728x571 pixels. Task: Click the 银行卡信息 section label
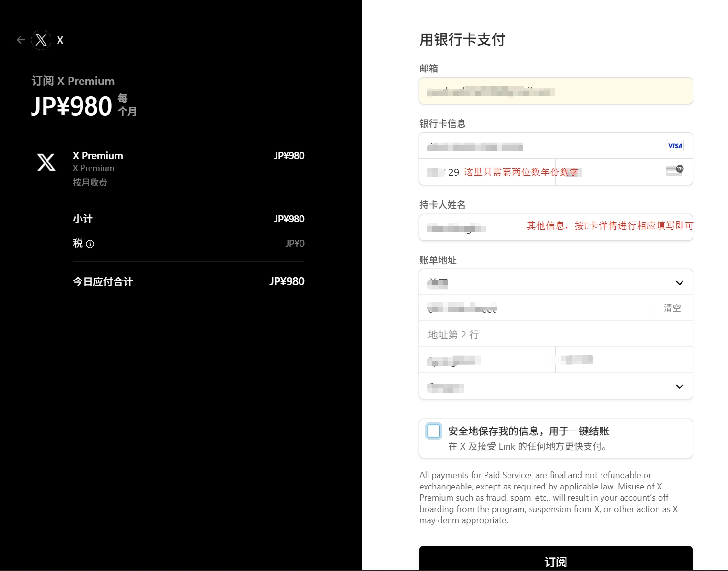(x=442, y=124)
